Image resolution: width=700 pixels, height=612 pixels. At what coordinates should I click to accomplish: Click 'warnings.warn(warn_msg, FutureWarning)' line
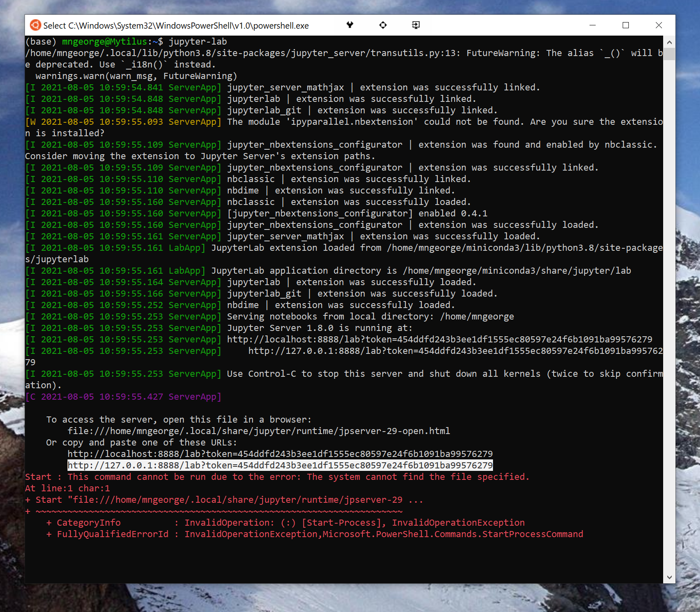point(136,76)
